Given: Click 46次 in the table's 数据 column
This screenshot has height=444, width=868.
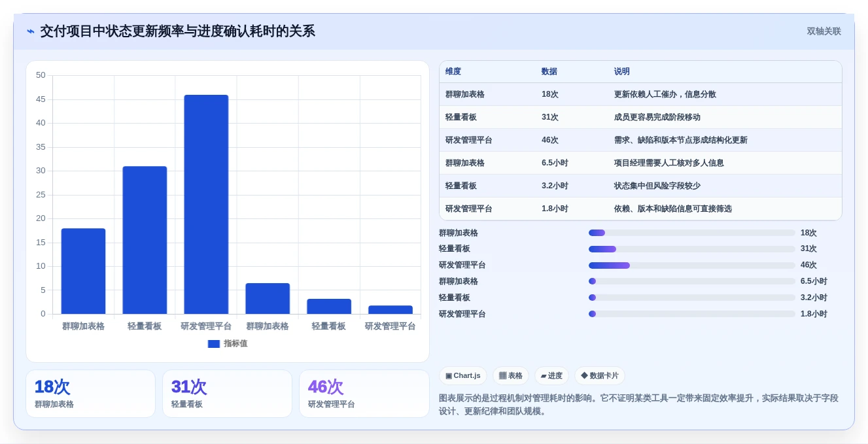Looking at the screenshot, I should tap(550, 140).
